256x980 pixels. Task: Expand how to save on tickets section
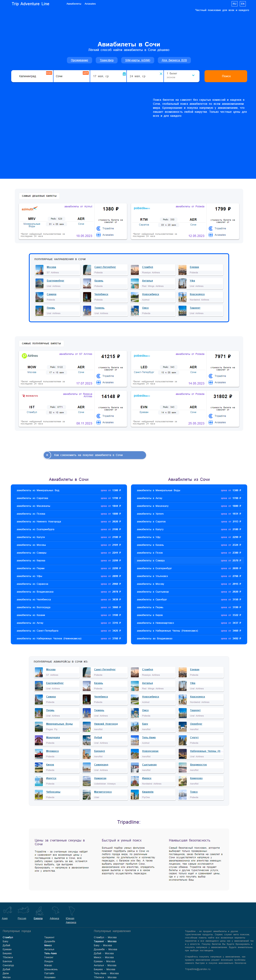[x=47, y=455]
